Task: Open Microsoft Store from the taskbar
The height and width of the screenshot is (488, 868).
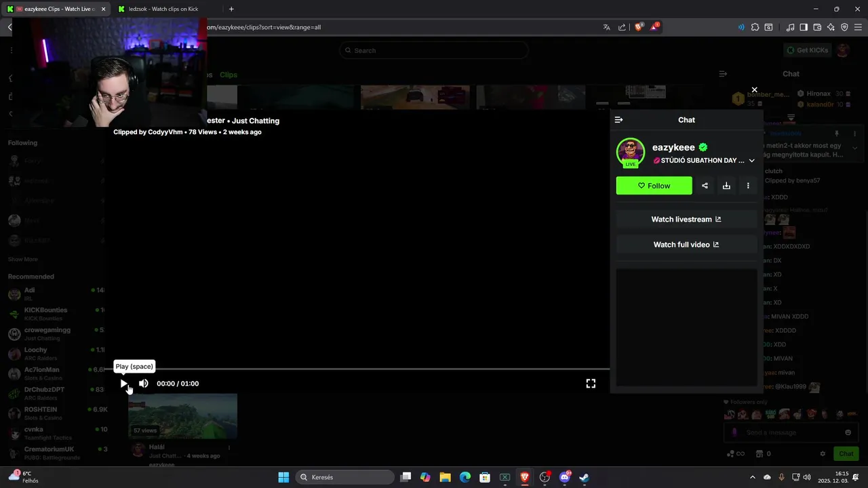Action: (485, 477)
